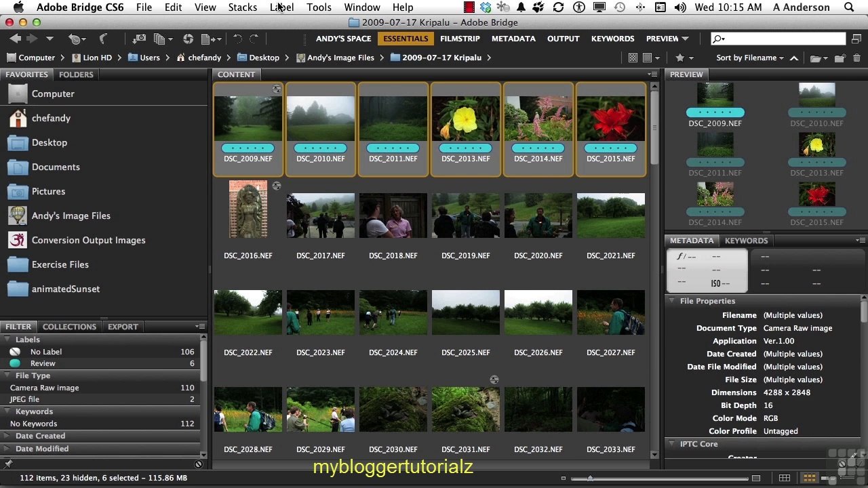Switch to ANDY'S SPACE workspace
Image resolution: width=868 pixels, height=488 pixels.
343,39
